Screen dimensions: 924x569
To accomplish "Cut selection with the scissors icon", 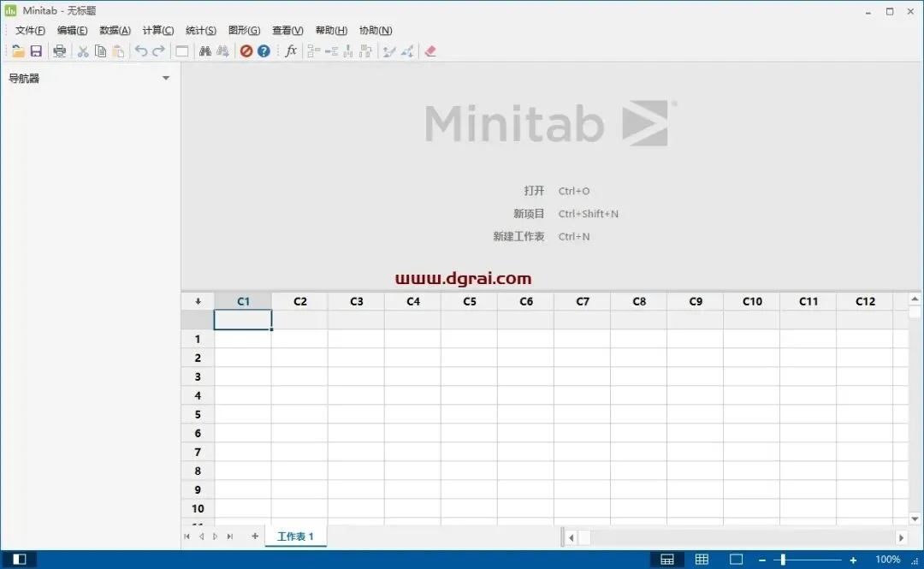I will click(83, 51).
